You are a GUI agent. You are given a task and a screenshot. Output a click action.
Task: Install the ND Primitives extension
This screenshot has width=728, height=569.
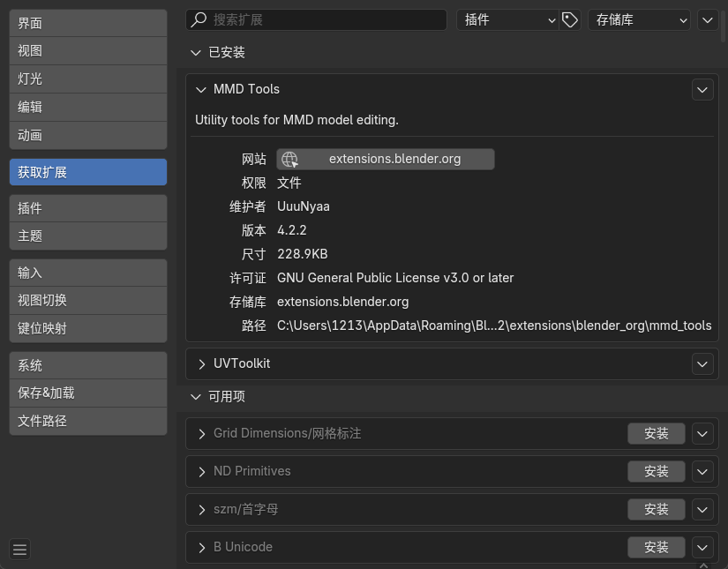point(657,471)
